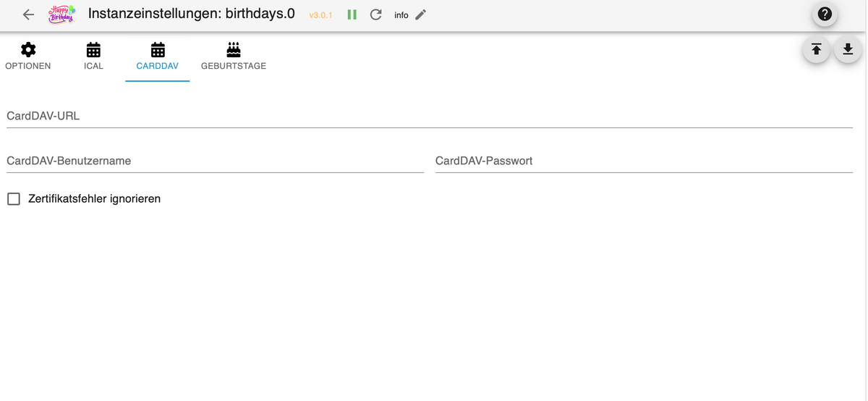Switch to the ICAL tab
The width and height of the screenshot is (868, 401).
tap(93, 56)
